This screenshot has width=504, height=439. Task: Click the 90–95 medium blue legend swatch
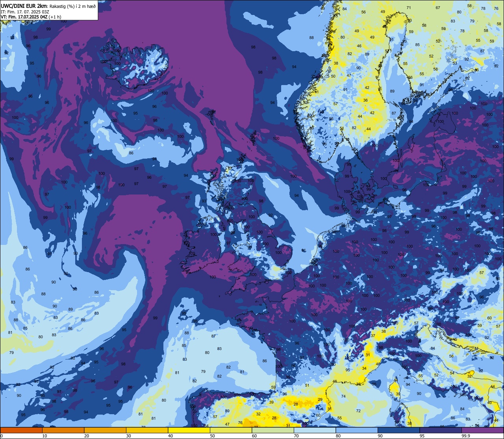click(398, 430)
